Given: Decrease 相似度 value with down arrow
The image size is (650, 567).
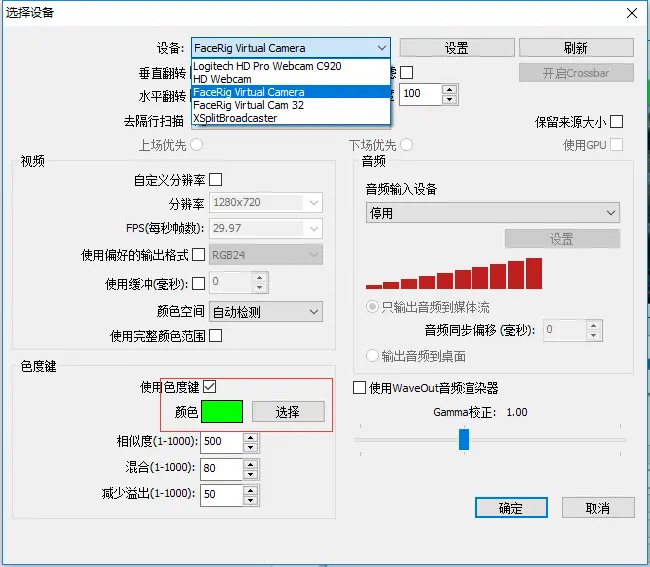Looking at the screenshot, I should point(250,448).
